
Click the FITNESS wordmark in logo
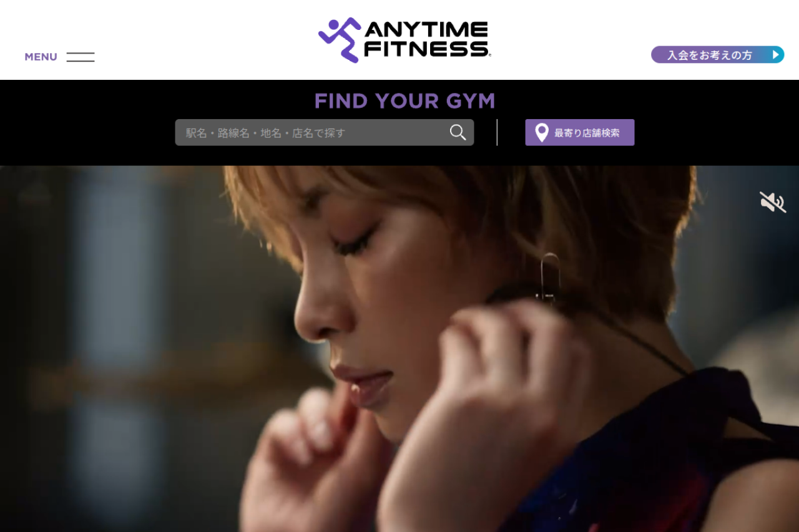(426, 49)
